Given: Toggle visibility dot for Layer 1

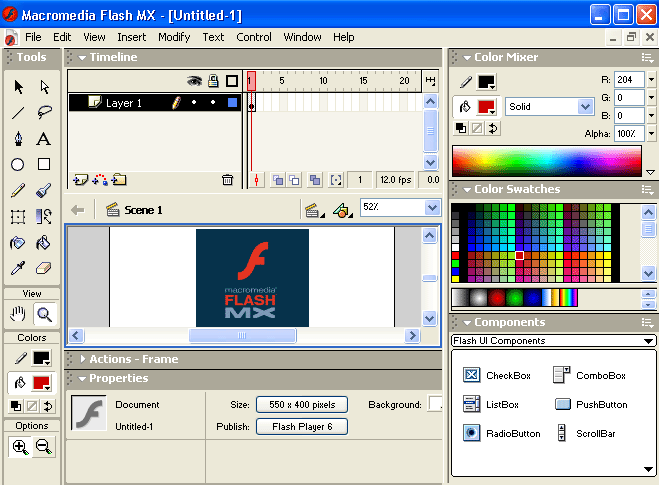Looking at the screenshot, I should click(194, 102).
